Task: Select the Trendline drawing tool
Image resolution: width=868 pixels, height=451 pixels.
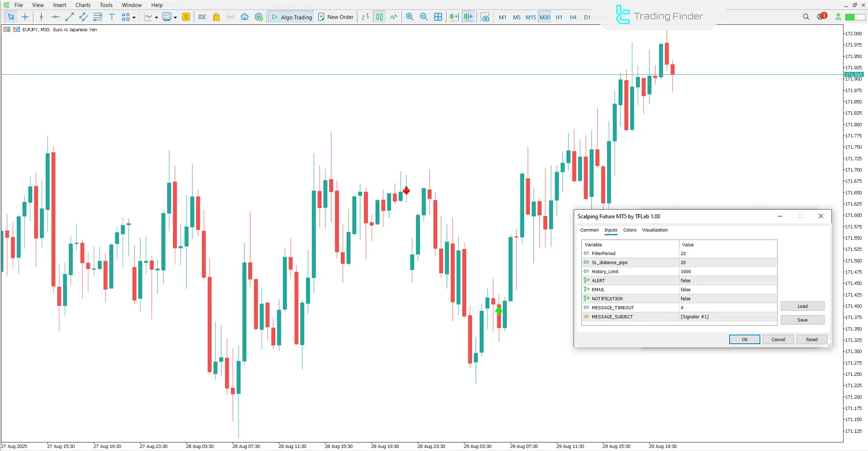Action: pyautogui.click(x=69, y=17)
